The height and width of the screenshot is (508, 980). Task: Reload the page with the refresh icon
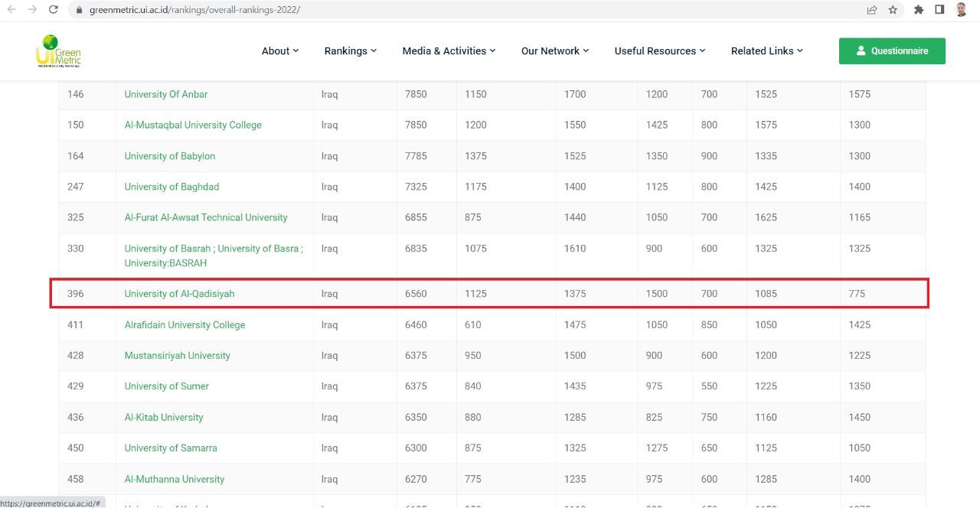53,10
